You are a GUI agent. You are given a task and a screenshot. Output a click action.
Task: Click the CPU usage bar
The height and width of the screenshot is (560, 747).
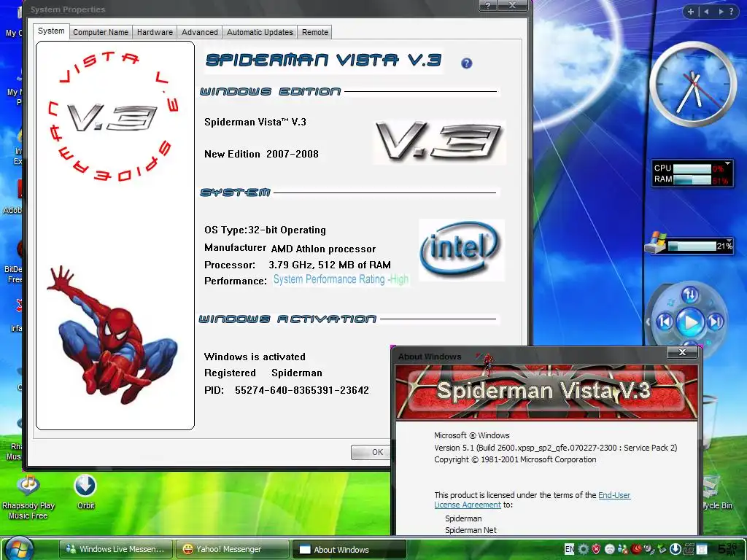(692, 168)
